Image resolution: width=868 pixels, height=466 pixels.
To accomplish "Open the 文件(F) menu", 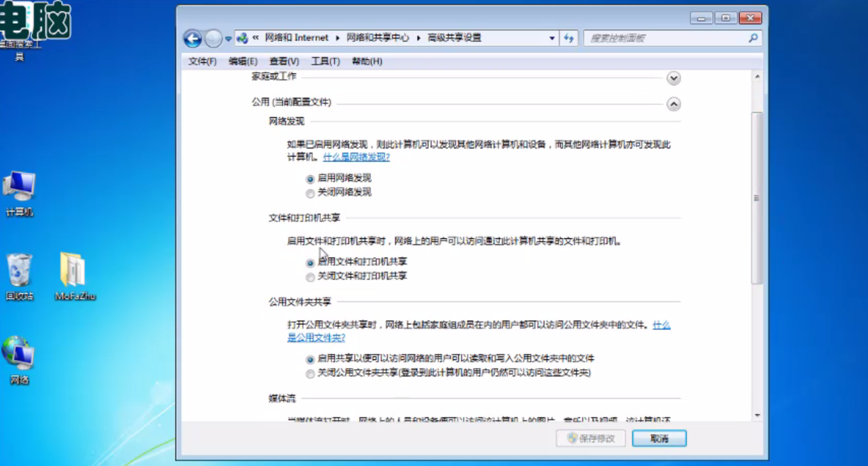I will 202,61.
